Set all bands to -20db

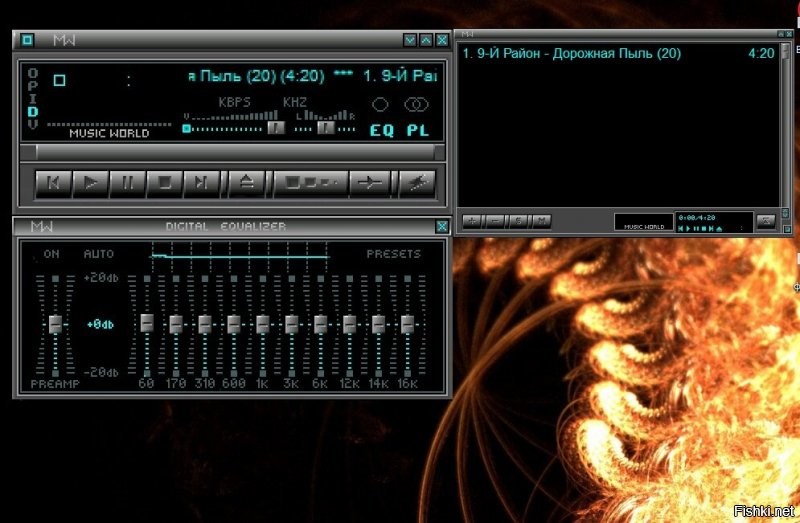[101, 372]
